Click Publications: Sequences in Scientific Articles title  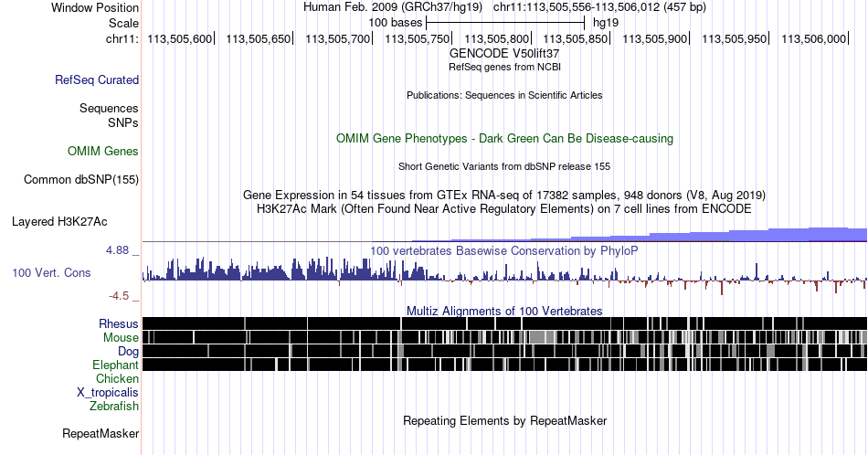coord(504,95)
